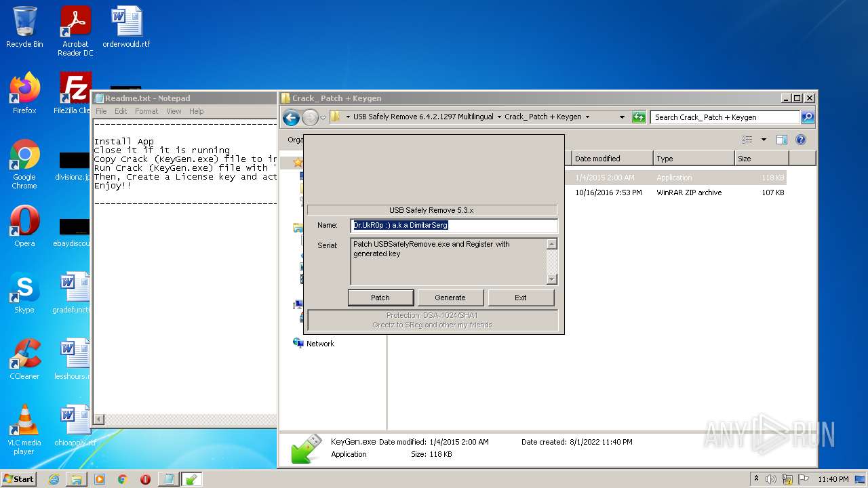The width and height of the screenshot is (868, 488).
Task: Open the Explorer help question-mark icon
Action: pyautogui.click(x=800, y=140)
